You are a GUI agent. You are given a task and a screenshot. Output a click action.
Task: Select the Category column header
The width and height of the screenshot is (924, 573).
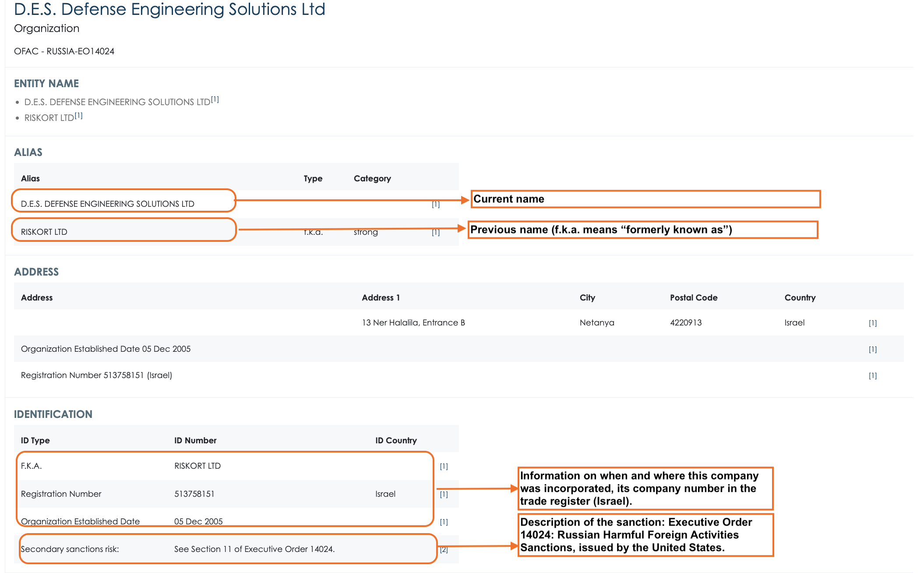[x=372, y=178]
